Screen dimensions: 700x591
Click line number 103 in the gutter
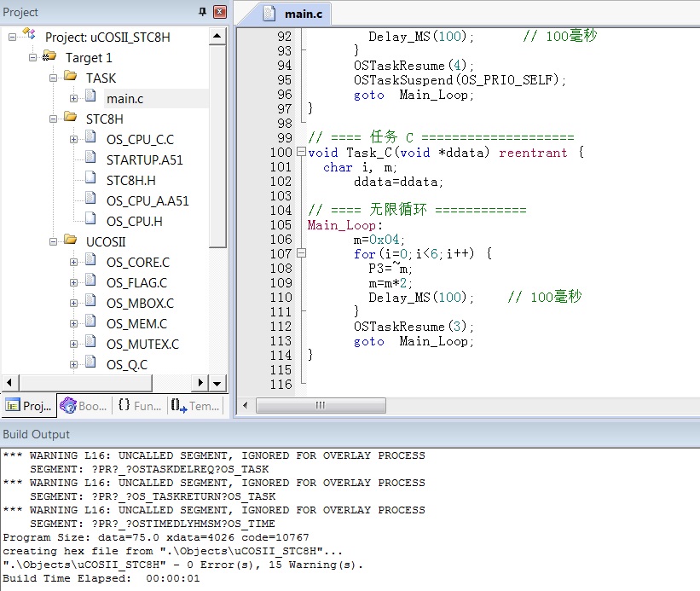point(281,195)
